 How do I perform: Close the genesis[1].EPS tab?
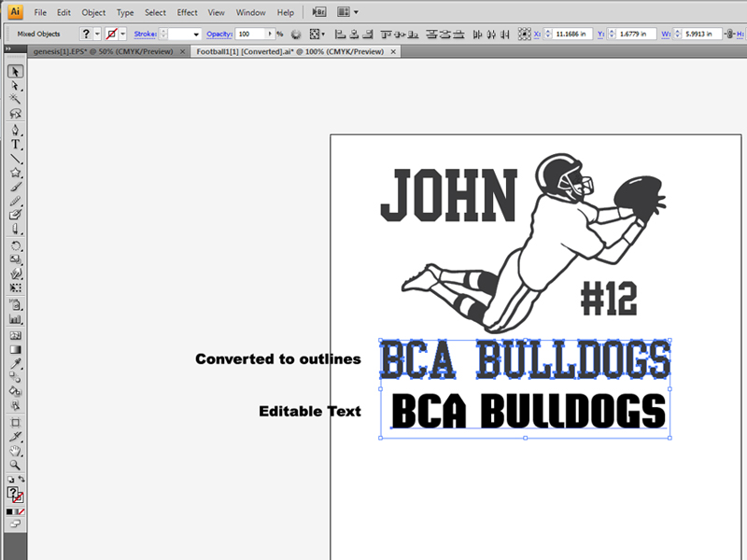click(x=182, y=51)
